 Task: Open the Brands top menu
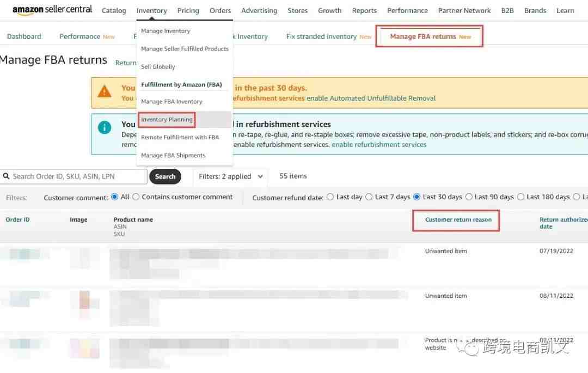535,10
